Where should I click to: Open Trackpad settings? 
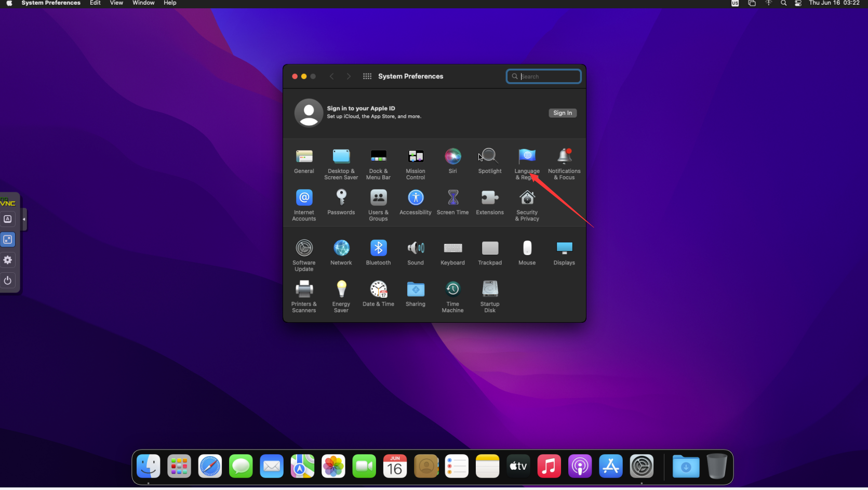pyautogui.click(x=490, y=253)
